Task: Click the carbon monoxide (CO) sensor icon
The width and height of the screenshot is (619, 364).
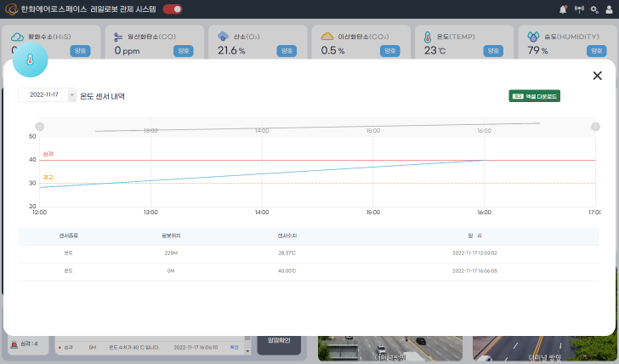Action: 118,37
